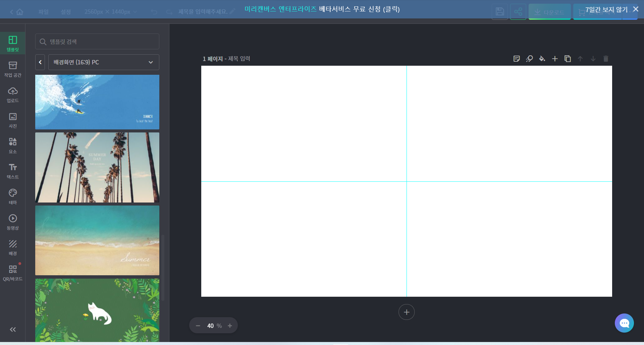The width and height of the screenshot is (644, 345).
Task: Duplicate the page with copy icon
Action: (x=568, y=59)
